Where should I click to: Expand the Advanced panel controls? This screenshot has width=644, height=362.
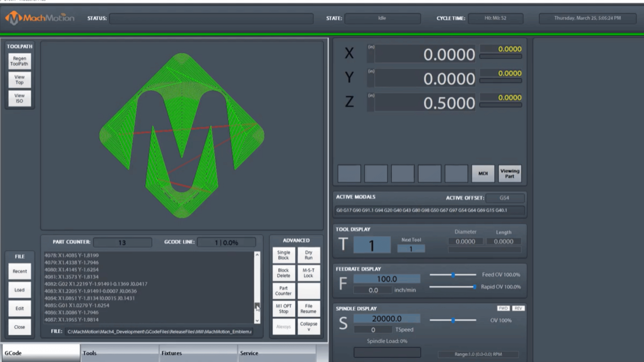pyautogui.click(x=296, y=240)
